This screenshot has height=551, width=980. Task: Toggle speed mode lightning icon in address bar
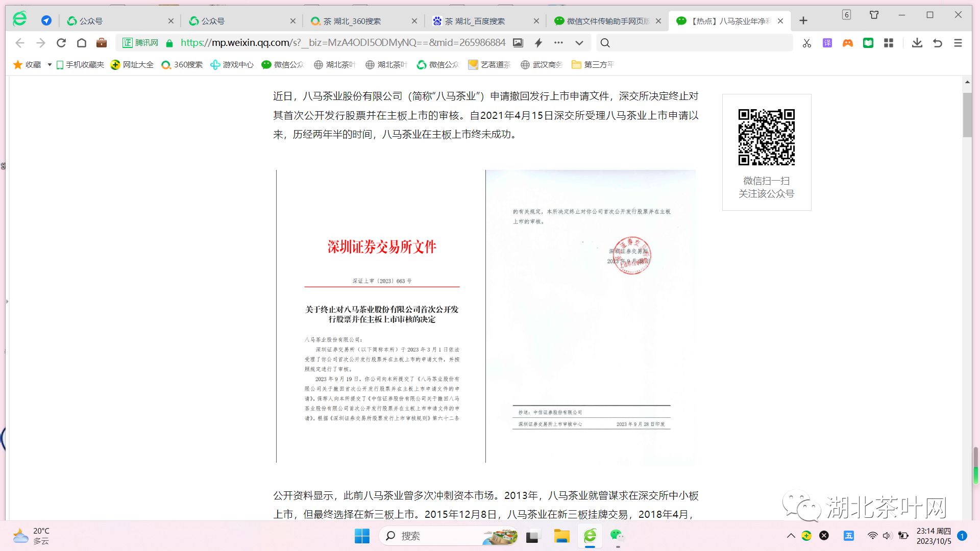coord(538,43)
